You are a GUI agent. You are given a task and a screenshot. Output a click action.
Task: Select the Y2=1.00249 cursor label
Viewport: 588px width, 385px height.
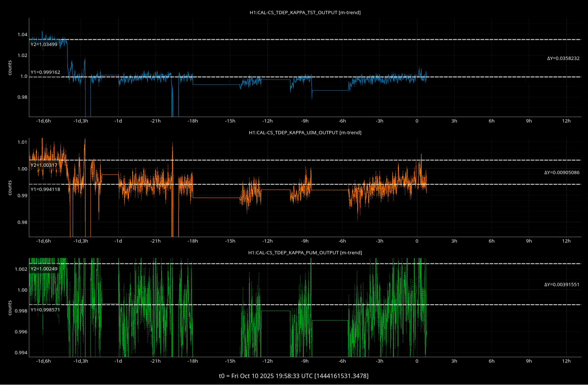click(x=44, y=269)
